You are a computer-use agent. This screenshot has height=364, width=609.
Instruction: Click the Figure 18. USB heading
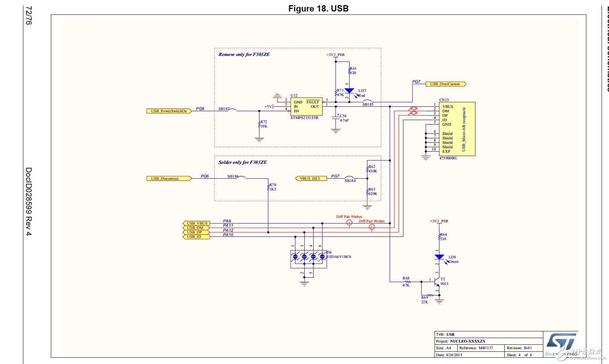pyautogui.click(x=318, y=9)
